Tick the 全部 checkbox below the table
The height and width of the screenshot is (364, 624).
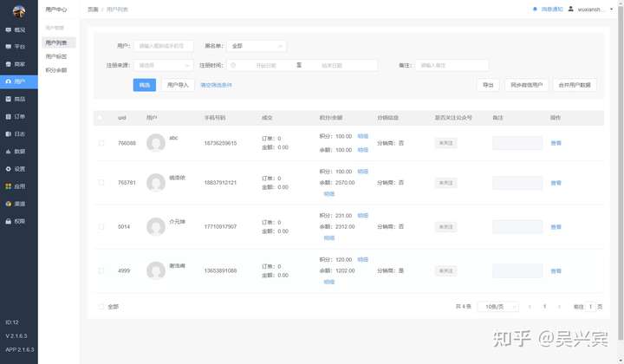point(101,307)
